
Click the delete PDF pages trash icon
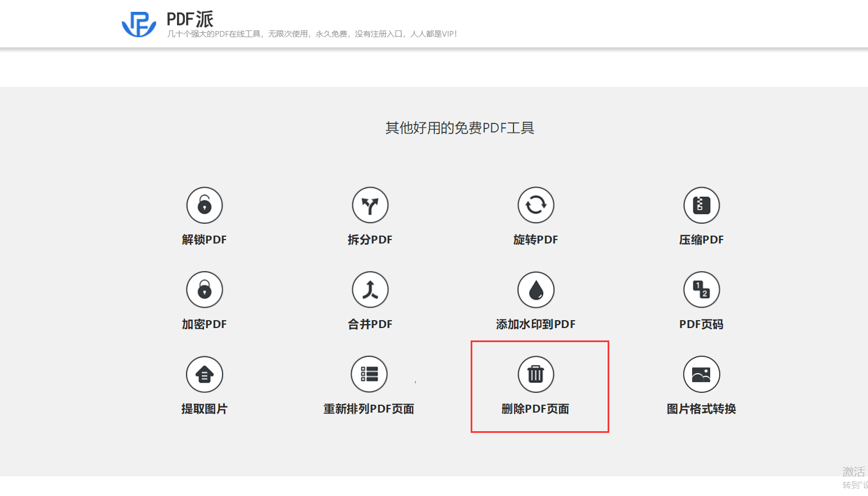536,374
